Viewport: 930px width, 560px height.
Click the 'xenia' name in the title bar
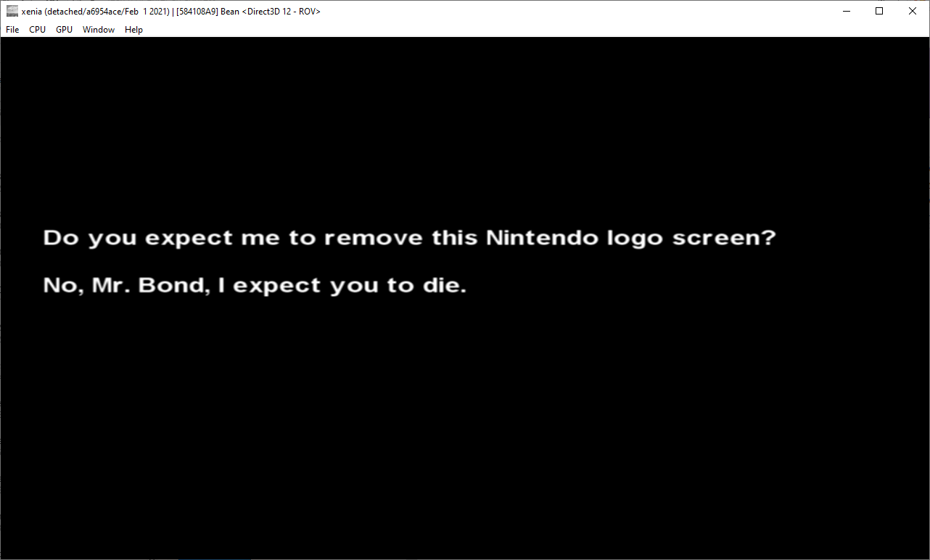coord(31,12)
